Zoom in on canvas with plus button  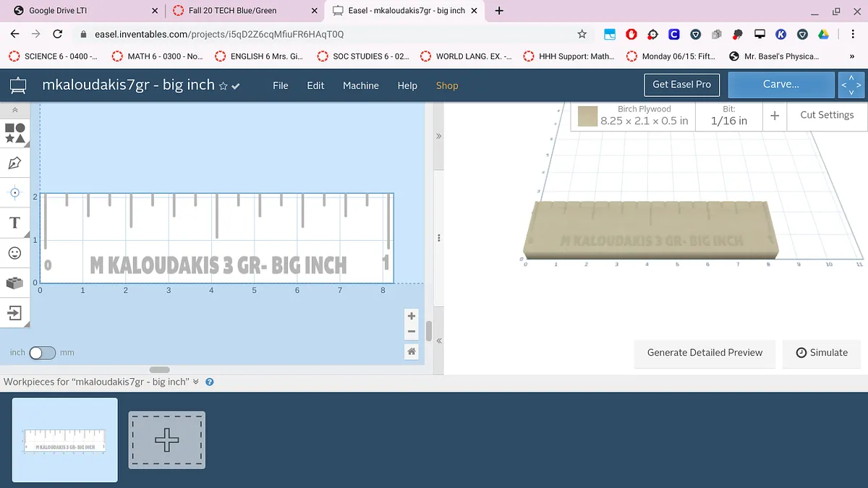click(x=412, y=316)
